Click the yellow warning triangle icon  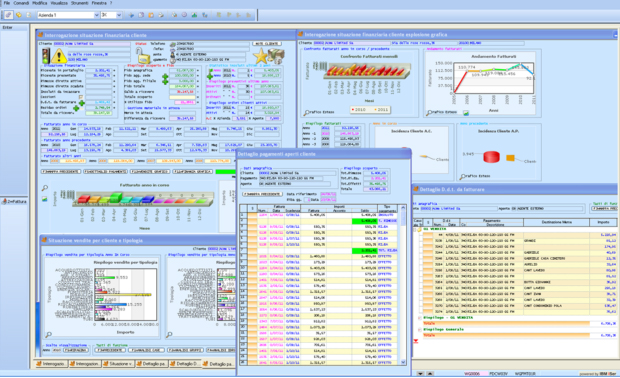click(x=59, y=56)
